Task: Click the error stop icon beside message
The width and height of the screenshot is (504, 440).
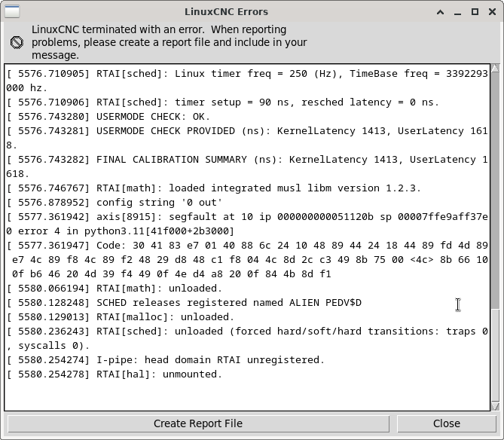Action: (17, 42)
